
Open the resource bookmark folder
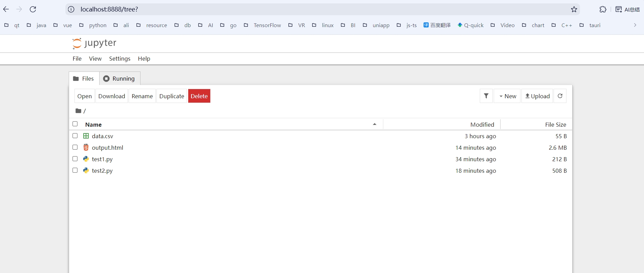click(152, 25)
